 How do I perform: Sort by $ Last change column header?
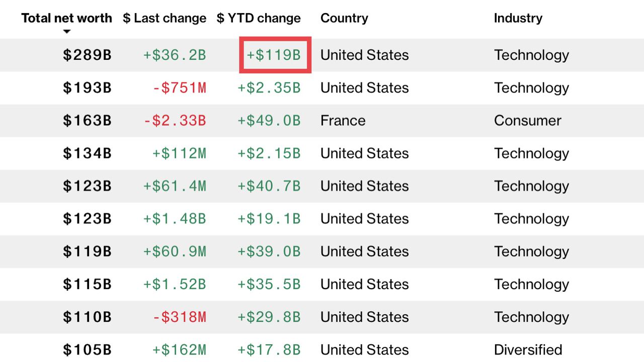coord(165,18)
